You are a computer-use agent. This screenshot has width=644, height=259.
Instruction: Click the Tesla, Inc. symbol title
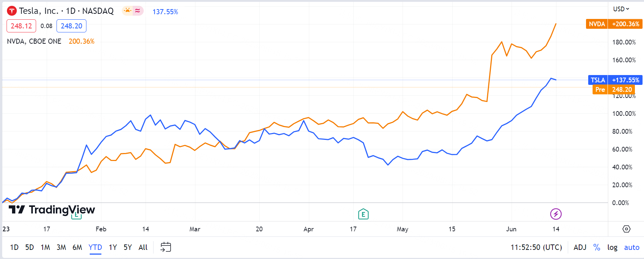tap(39, 11)
